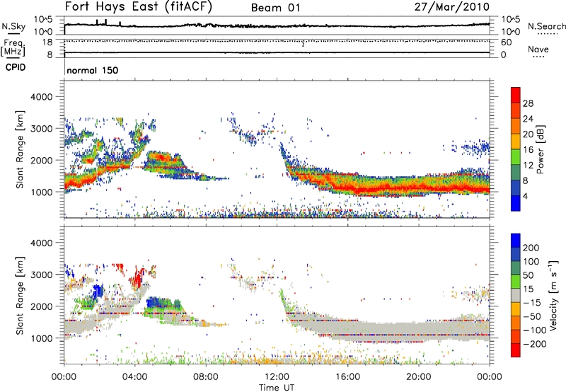Image resolution: width=566 pixels, height=392 pixels.
Task: Pick the yellow 16–20 dB power segment
Action: [516, 142]
